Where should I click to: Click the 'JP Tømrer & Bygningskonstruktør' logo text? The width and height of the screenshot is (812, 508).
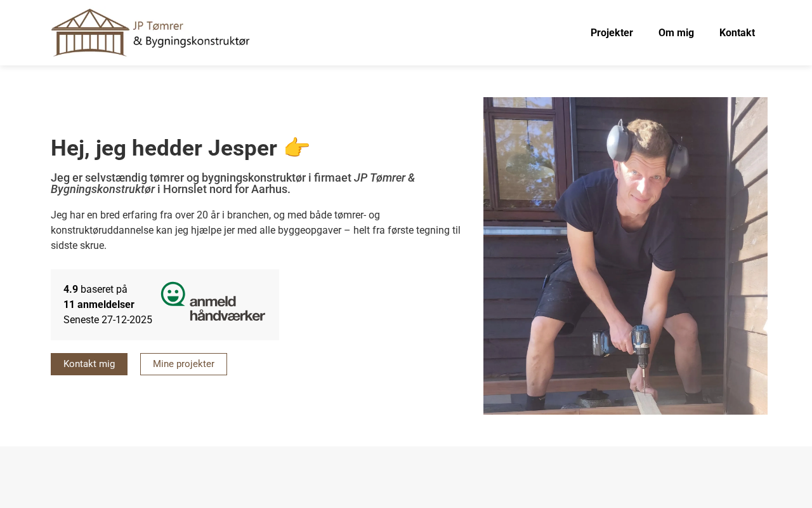(x=191, y=34)
